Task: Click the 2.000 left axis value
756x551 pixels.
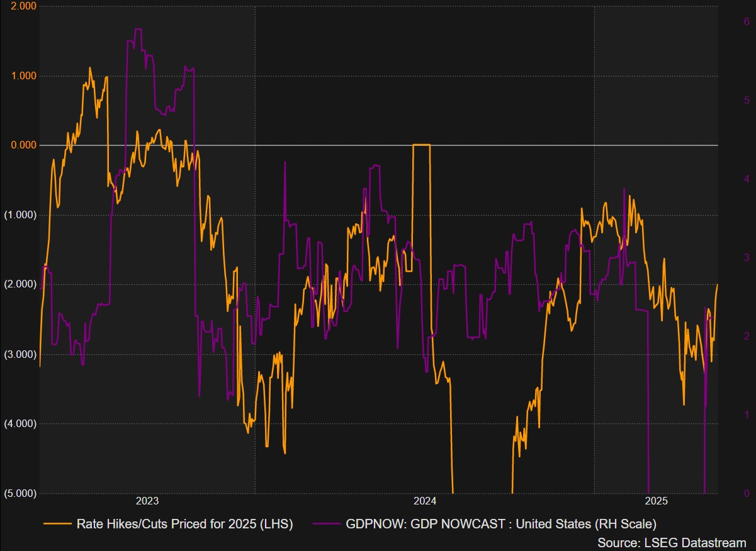Action: [x=23, y=6]
